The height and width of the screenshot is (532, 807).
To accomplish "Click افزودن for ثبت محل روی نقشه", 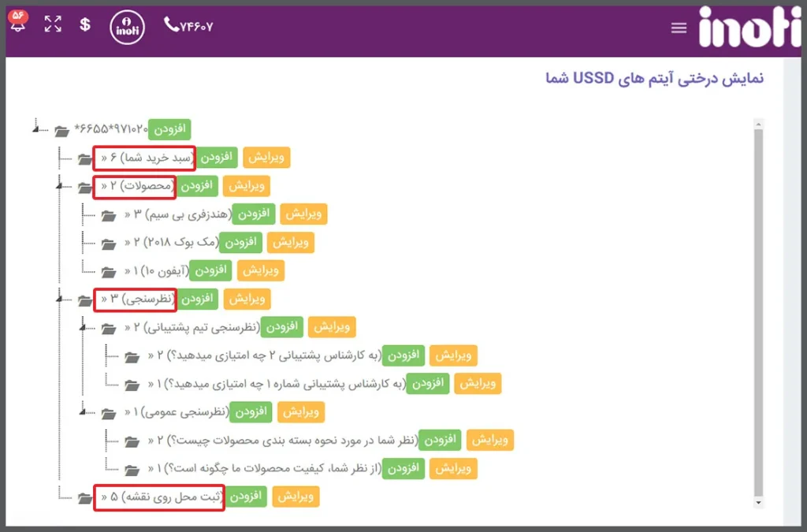I will [246, 497].
